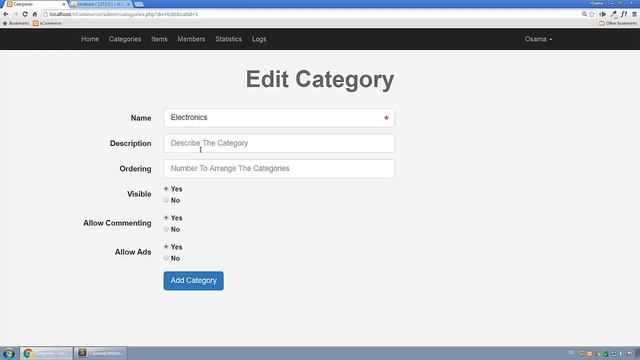
Task: Click the browser forward arrow
Action: pos(15,14)
